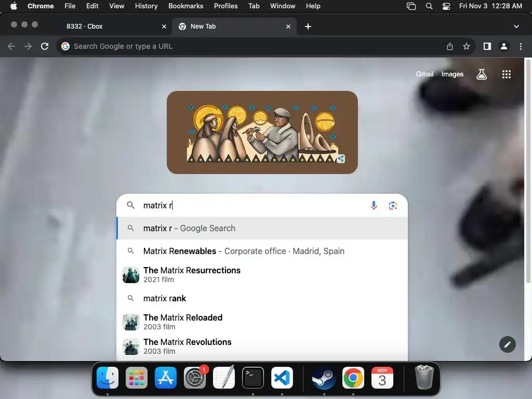This screenshot has height=399, width=532.
Task: Open Trash from the dock
Action: [424, 377]
